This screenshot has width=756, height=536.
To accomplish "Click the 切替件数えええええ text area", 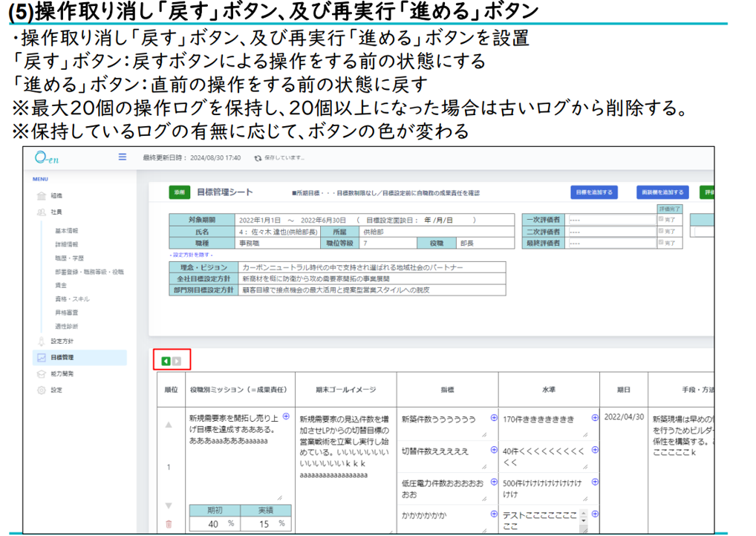I will click(x=443, y=457).
